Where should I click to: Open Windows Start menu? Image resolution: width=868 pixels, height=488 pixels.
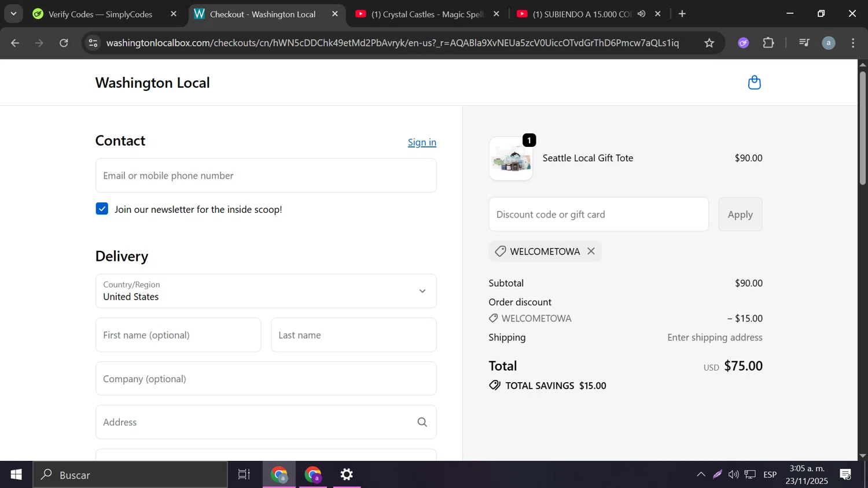click(x=16, y=475)
